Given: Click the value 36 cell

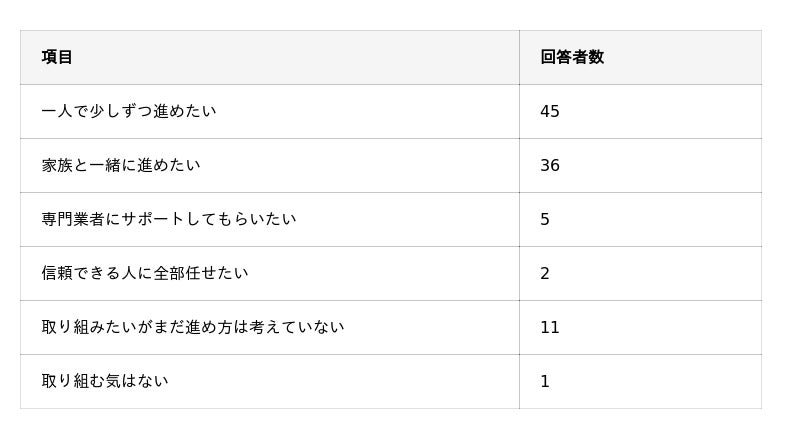Looking at the screenshot, I should [x=550, y=165].
